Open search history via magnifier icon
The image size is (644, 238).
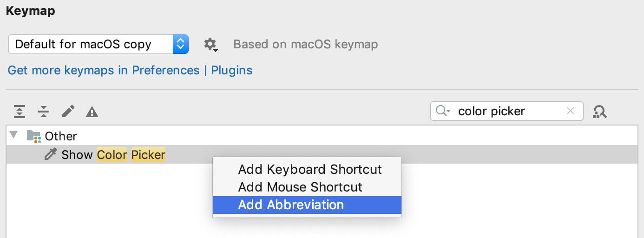443,111
